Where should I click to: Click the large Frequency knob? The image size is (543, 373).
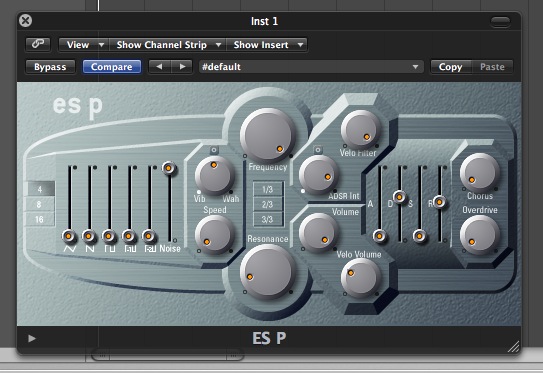pyautogui.click(x=267, y=135)
